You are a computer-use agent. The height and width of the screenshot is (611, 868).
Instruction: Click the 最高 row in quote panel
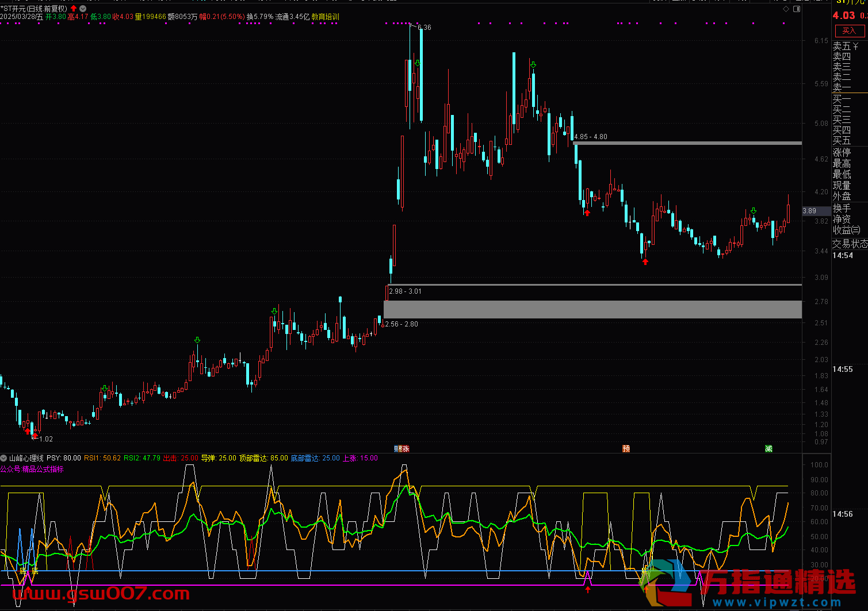[842, 164]
